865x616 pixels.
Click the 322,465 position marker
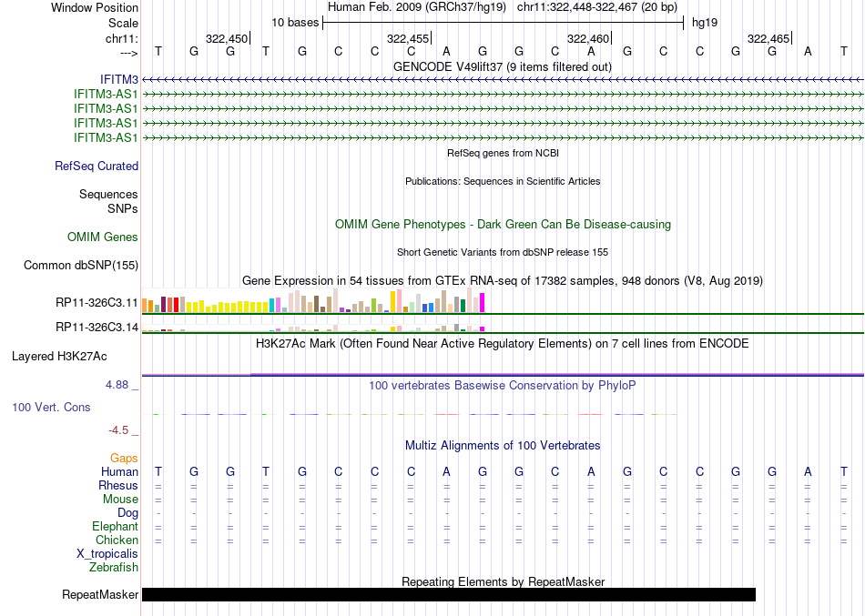pos(769,38)
